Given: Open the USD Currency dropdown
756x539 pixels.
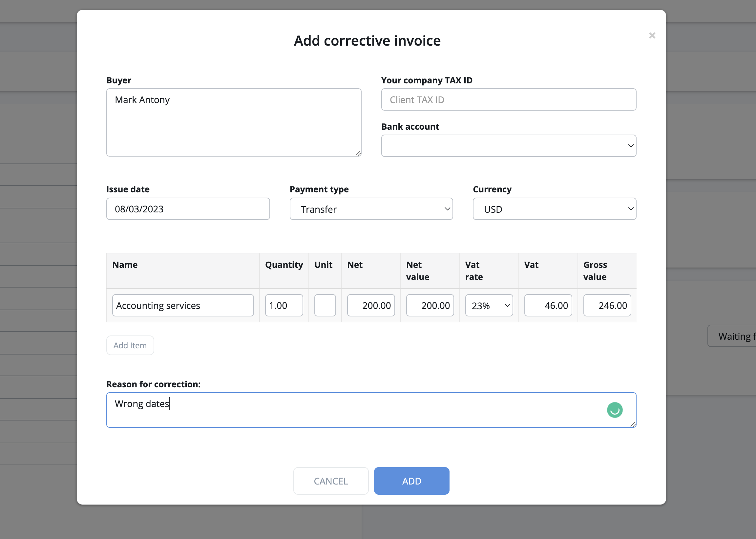Looking at the screenshot, I should [x=554, y=209].
